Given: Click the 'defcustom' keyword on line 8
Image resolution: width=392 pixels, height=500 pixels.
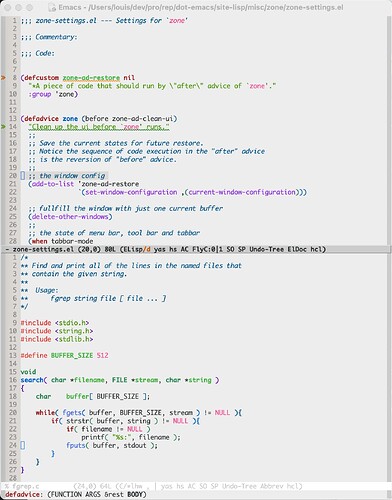Looking at the screenshot, I should [x=42, y=78].
